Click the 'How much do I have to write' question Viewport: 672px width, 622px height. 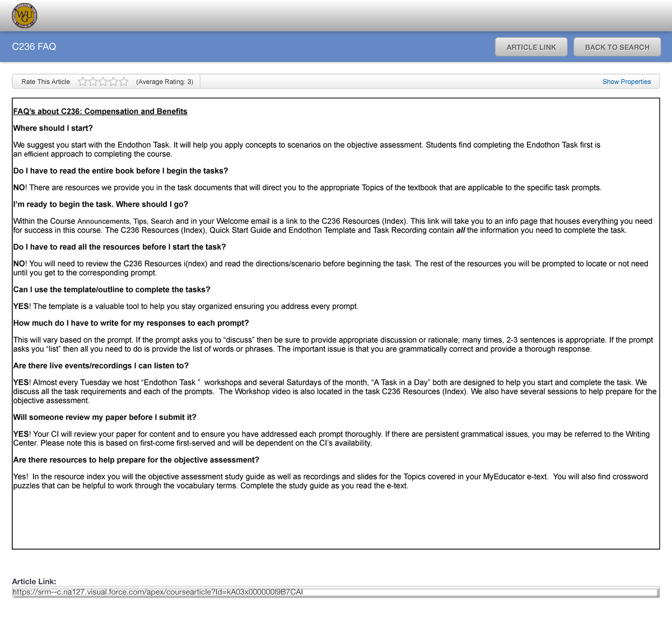tap(131, 323)
